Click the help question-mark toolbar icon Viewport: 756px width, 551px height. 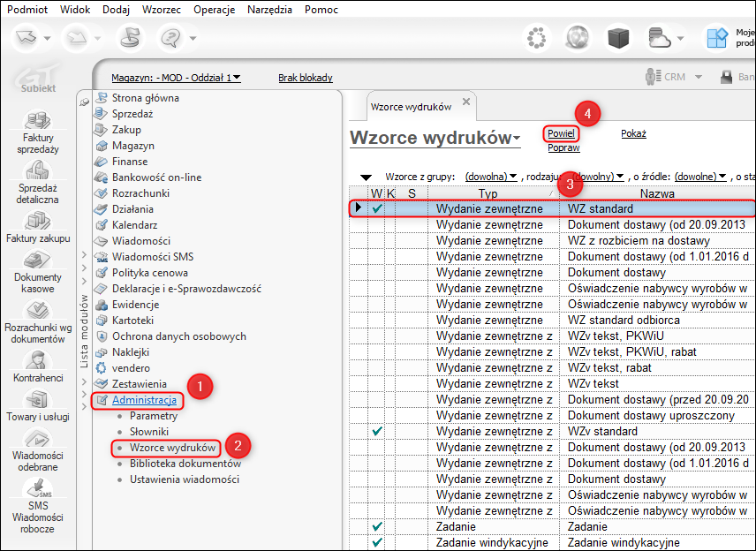click(x=172, y=38)
